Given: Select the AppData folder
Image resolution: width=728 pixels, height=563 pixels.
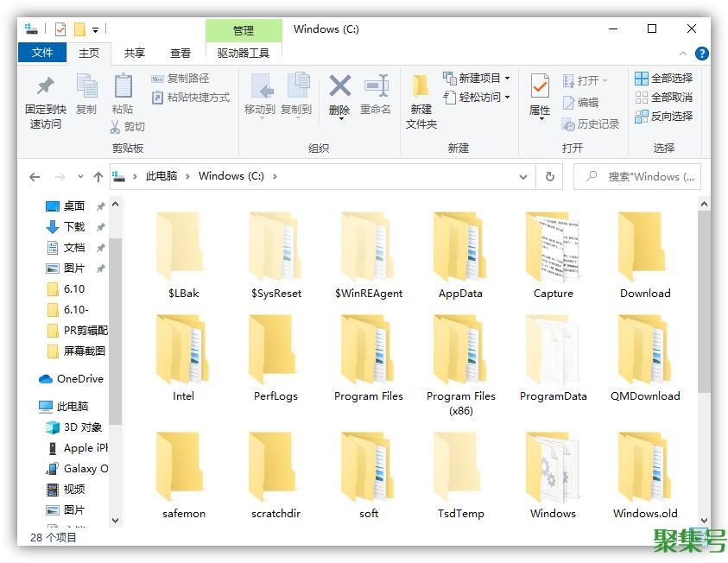Looking at the screenshot, I should pyautogui.click(x=460, y=256).
